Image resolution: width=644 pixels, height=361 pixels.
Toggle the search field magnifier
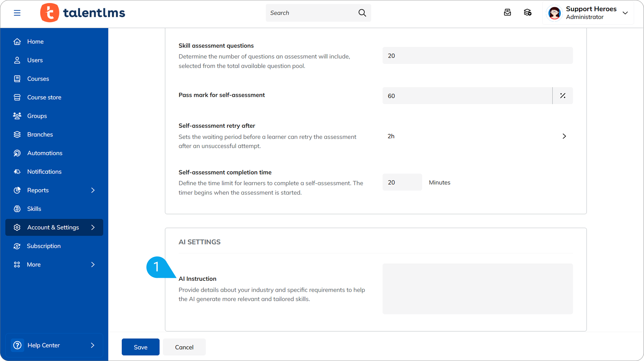pos(362,13)
